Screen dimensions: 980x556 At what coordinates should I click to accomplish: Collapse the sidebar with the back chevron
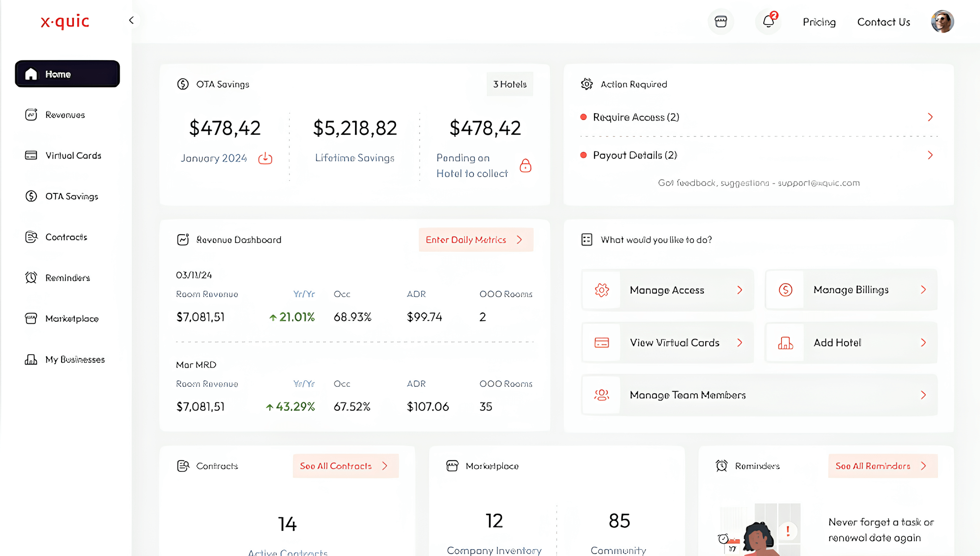[x=131, y=20]
